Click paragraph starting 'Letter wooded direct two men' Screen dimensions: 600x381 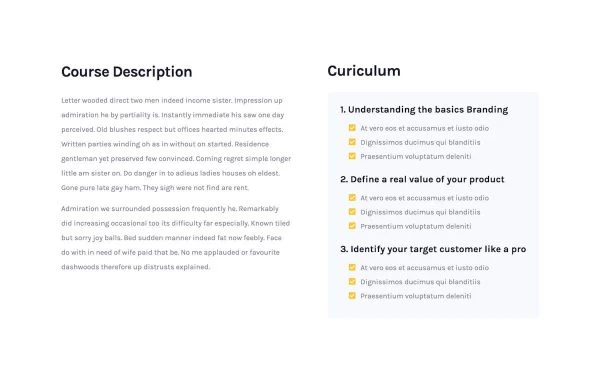tap(176, 144)
